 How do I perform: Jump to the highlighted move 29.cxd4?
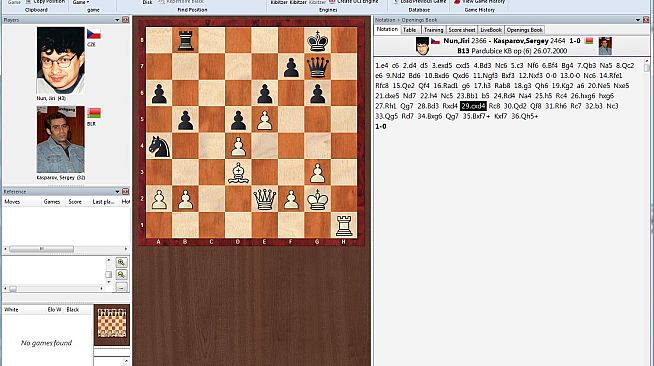pyautogui.click(x=473, y=106)
